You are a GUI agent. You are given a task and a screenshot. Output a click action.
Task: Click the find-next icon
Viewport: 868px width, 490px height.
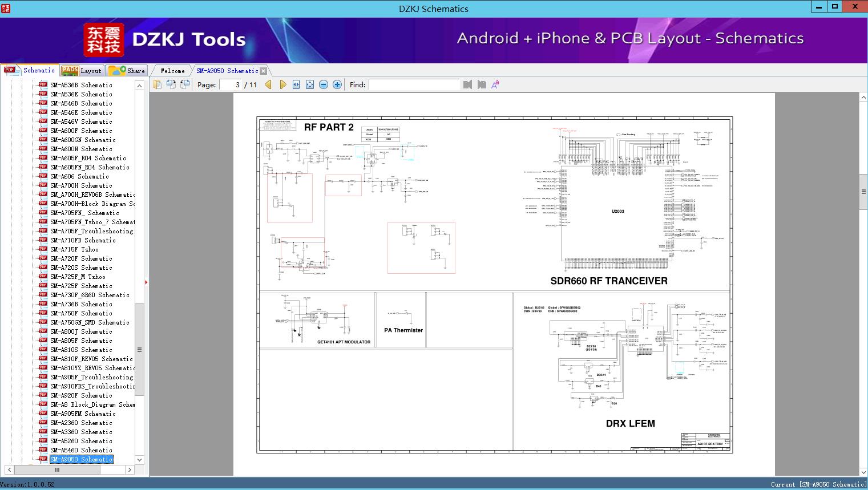[482, 84]
